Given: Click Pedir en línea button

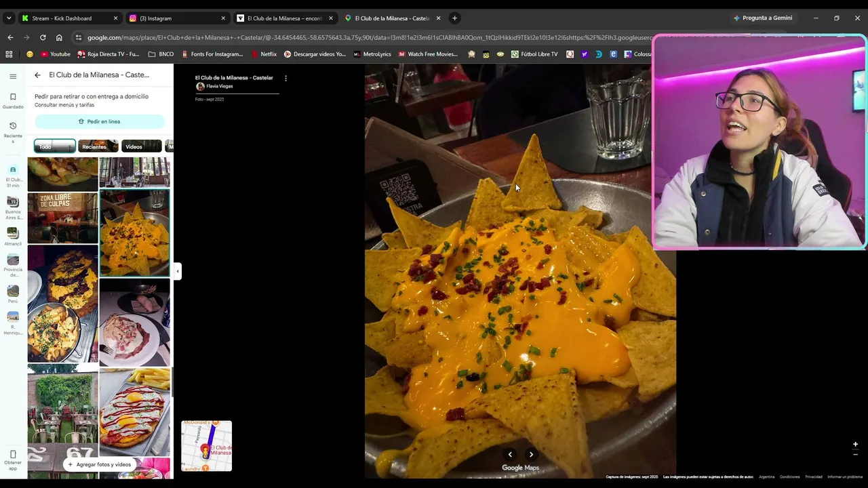Looking at the screenshot, I should [x=100, y=121].
